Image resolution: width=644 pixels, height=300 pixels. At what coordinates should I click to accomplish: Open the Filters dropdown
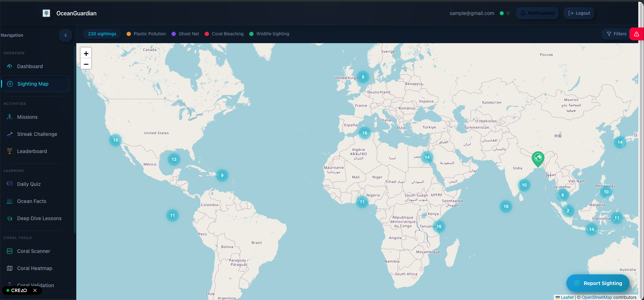pyautogui.click(x=617, y=34)
